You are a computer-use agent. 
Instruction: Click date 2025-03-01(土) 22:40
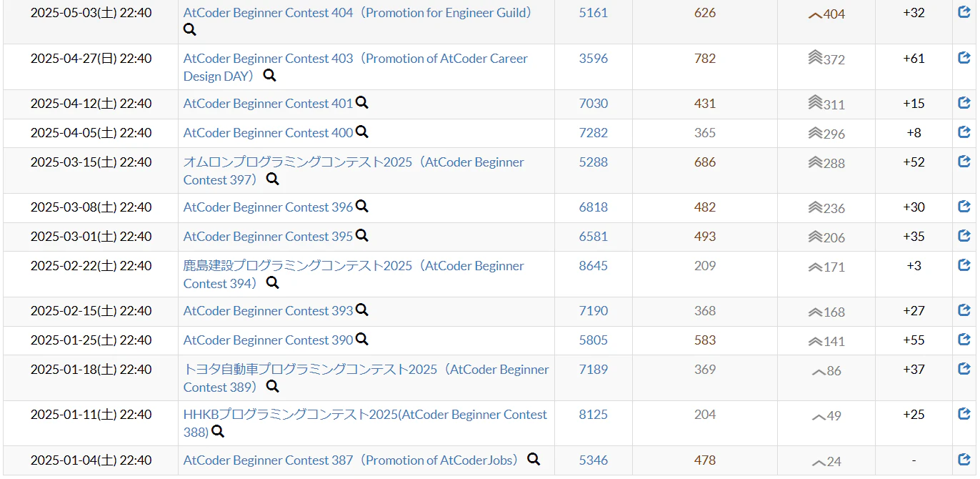(x=91, y=237)
